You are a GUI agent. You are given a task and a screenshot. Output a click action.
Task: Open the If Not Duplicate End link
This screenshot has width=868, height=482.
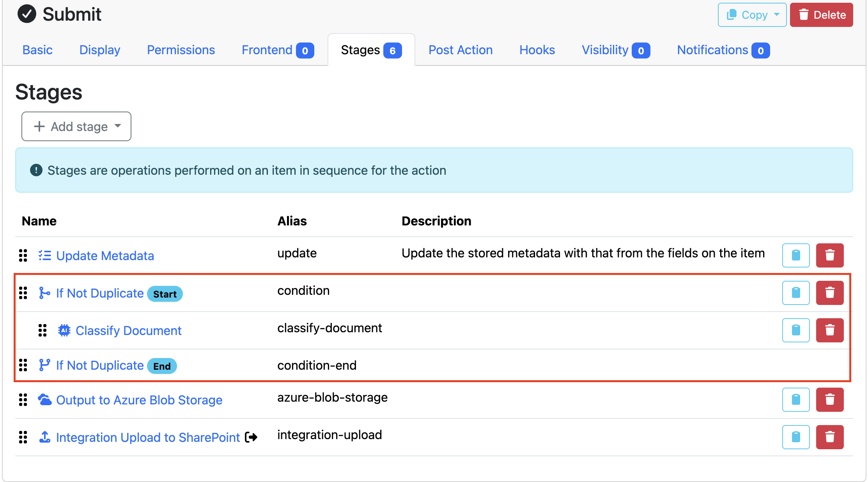tap(100, 365)
